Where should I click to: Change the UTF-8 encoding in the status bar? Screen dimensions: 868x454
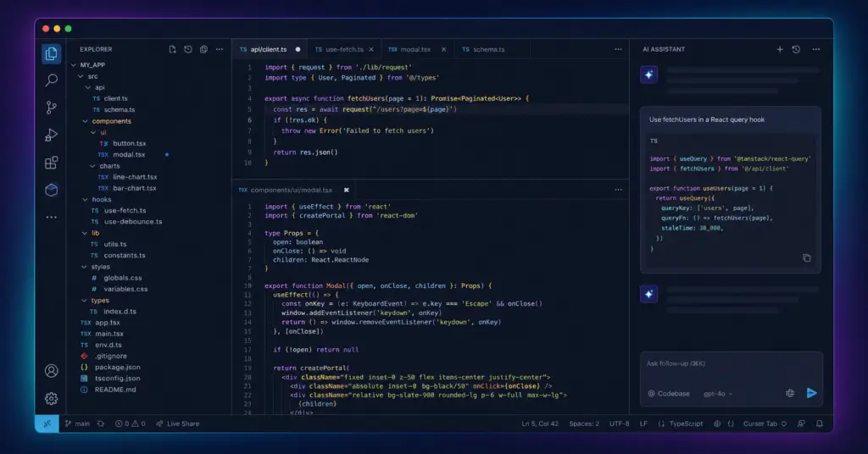point(620,424)
